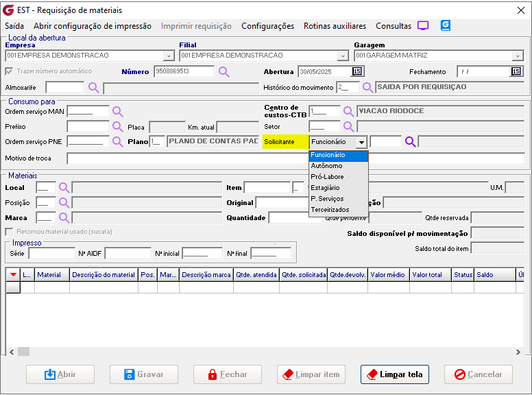Expand Garagem dropdown
The width and height of the screenshot is (532, 395).
[x=518, y=56]
